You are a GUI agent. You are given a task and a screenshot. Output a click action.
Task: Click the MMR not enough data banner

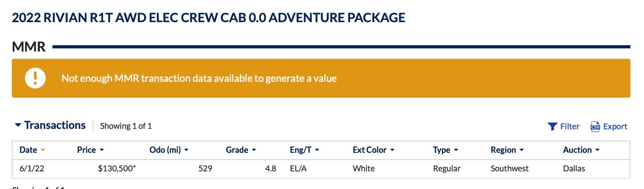point(321,78)
